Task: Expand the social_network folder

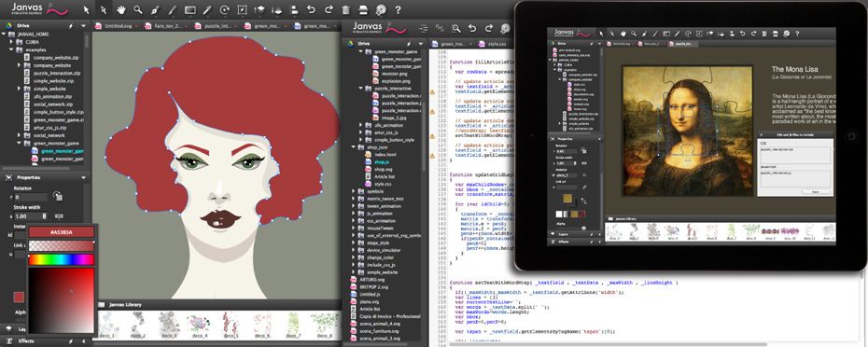Action: click(x=20, y=135)
